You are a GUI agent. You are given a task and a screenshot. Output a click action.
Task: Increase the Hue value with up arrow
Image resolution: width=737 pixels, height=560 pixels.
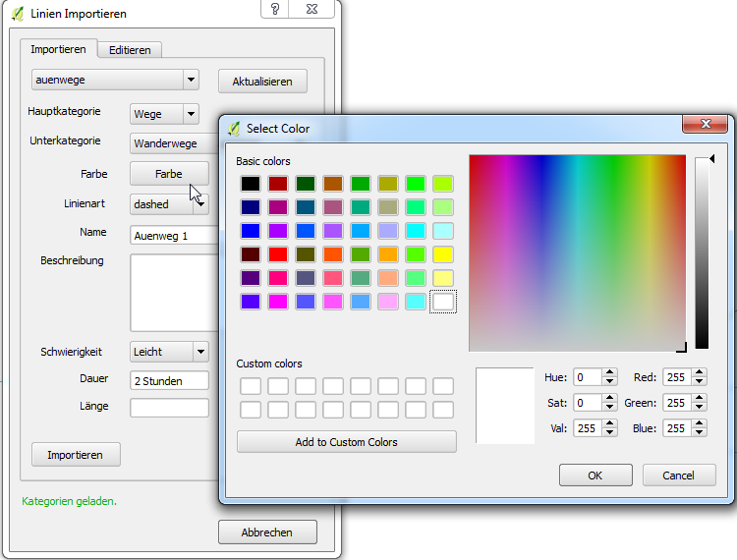tap(609, 372)
